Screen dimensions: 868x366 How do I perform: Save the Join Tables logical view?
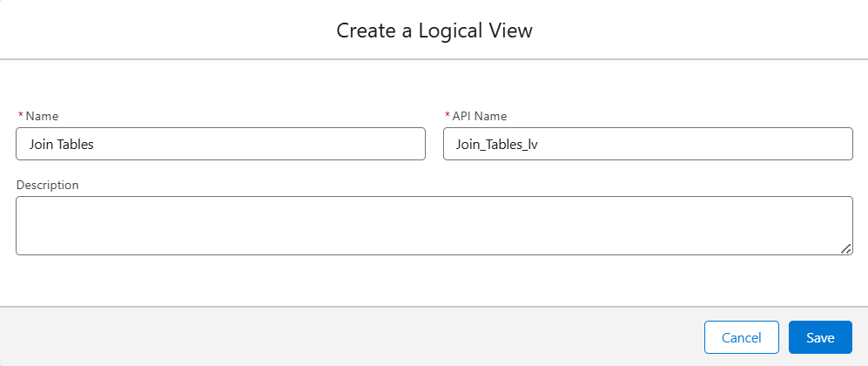(x=820, y=337)
